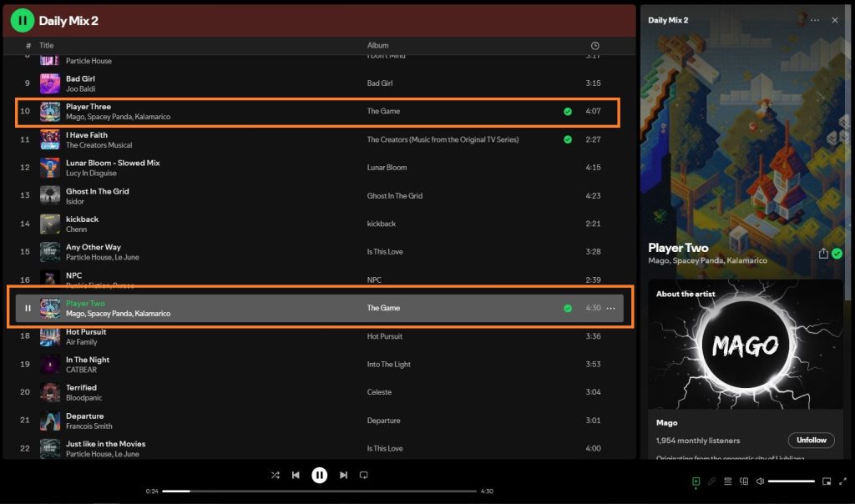
Task: Open artist Joo Baldi link
Action: click(81, 88)
